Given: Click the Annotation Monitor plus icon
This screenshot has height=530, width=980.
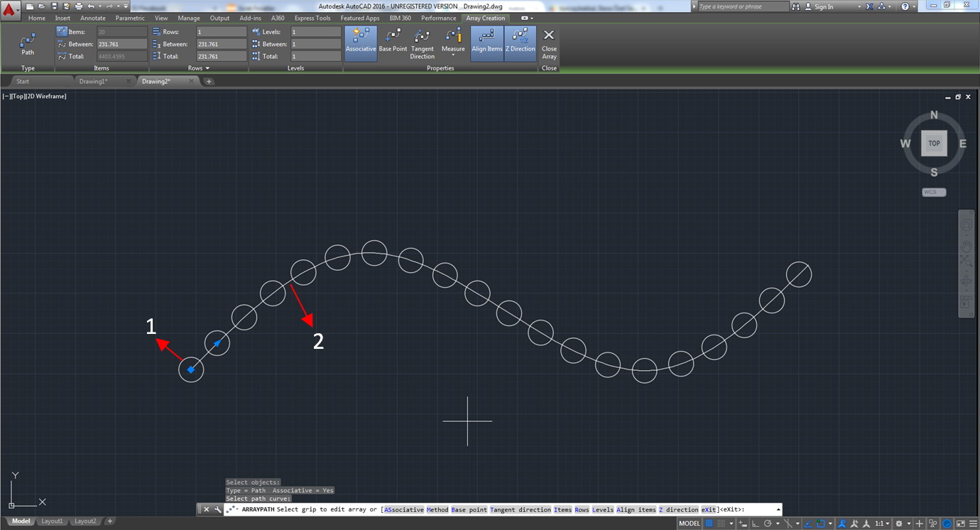Looking at the screenshot, I should tap(920, 524).
